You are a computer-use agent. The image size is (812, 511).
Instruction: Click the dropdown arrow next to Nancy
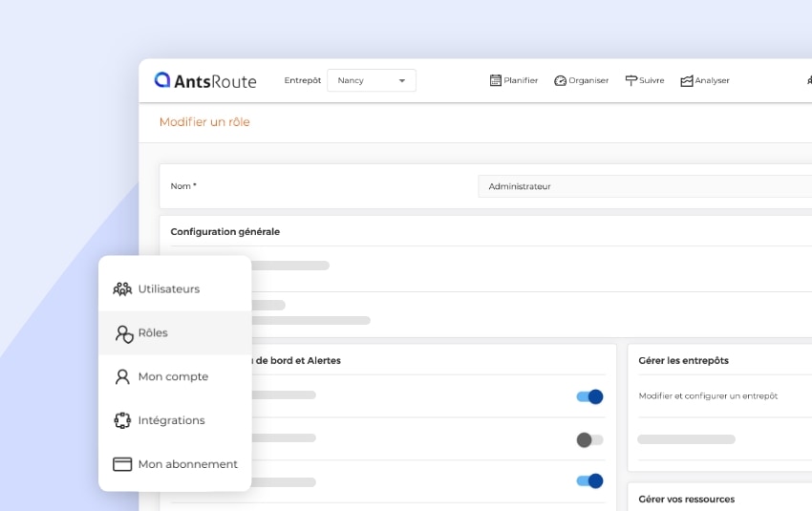[x=402, y=80]
